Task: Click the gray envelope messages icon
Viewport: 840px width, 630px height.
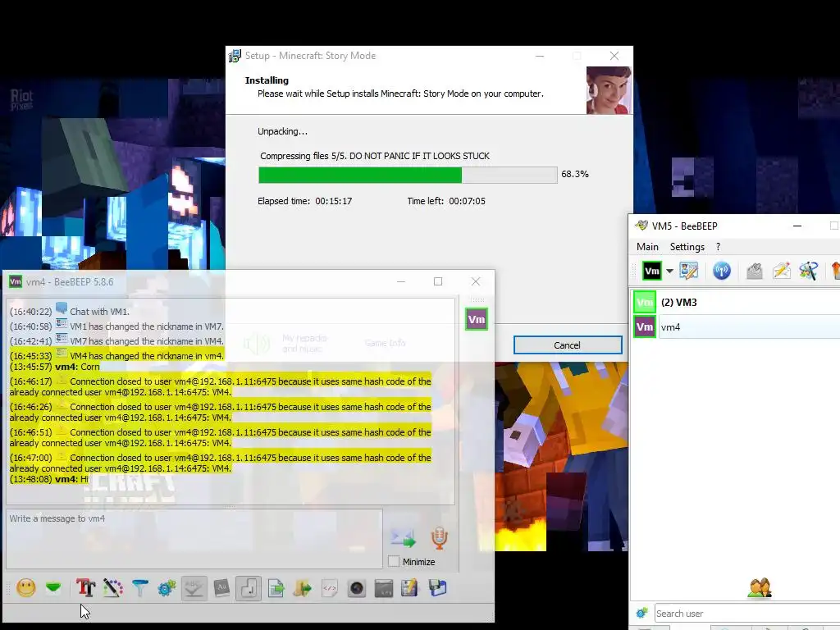Action: coord(755,271)
